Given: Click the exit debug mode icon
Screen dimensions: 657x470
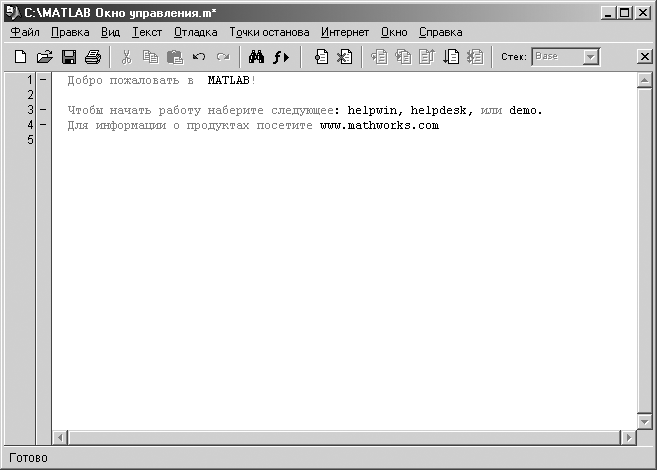Looking at the screenshot, I should coord(475,57).
